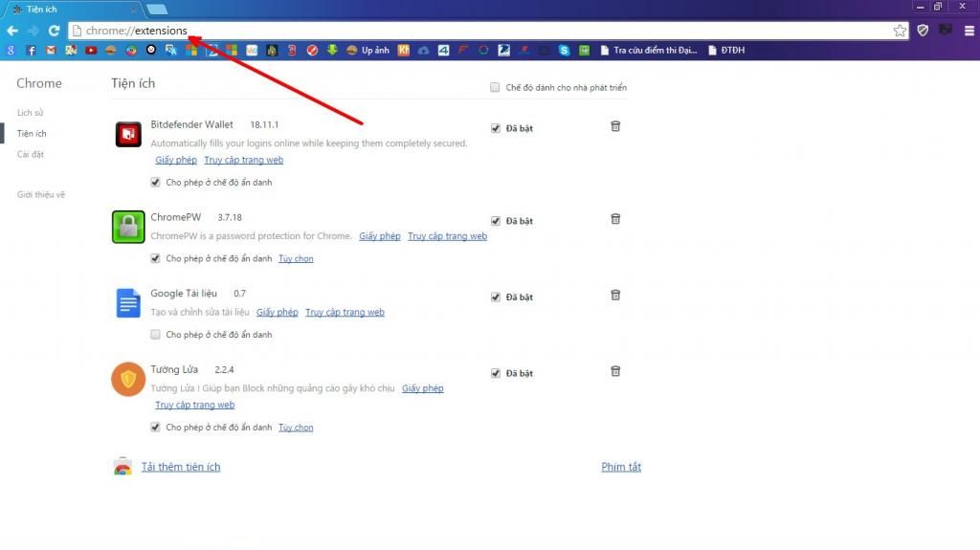Viewport: 980px width, 550px height.
Task: Remove Tường Lửa with its trash icon
Action: coord(615,371)
